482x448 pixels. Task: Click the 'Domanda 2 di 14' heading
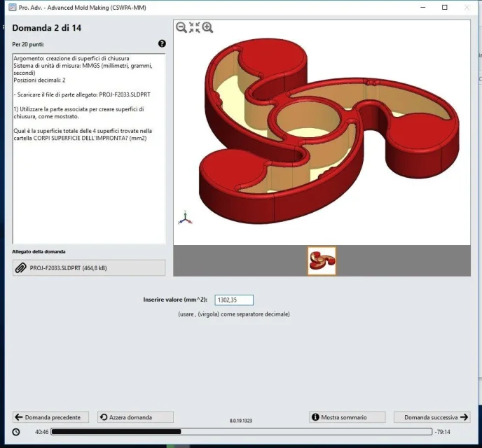coord(47,28)
